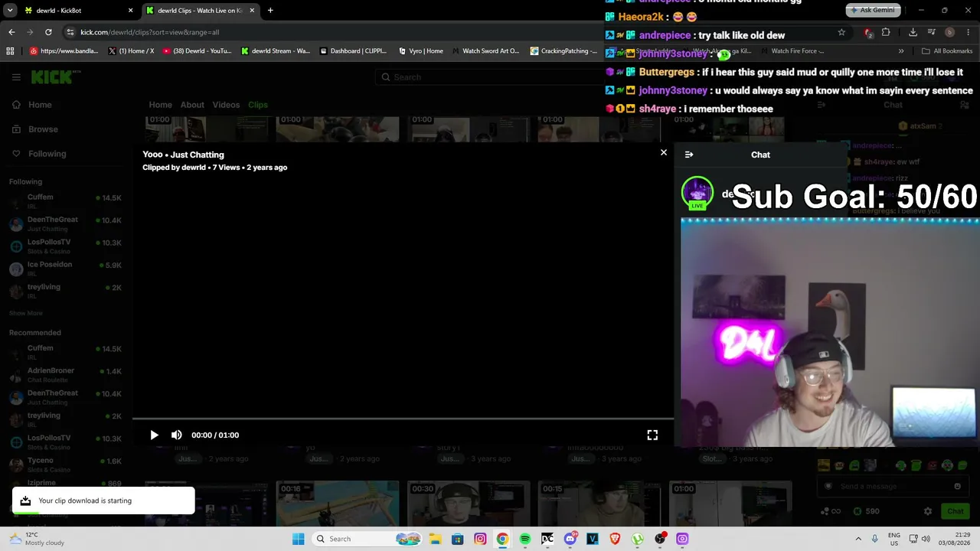Open Brave browser from the taskbar

coord(615,539)
